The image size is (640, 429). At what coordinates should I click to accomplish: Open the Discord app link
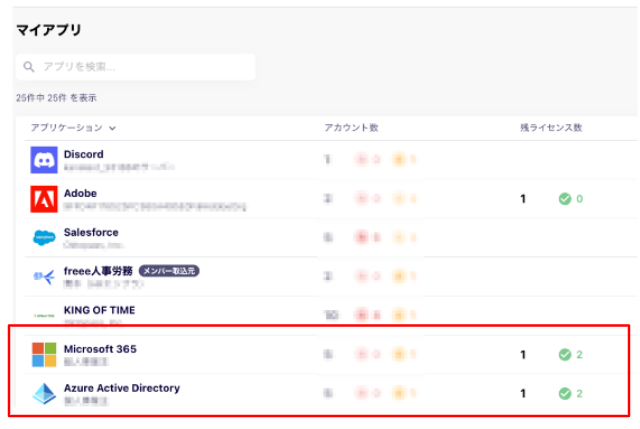(84, 154)
